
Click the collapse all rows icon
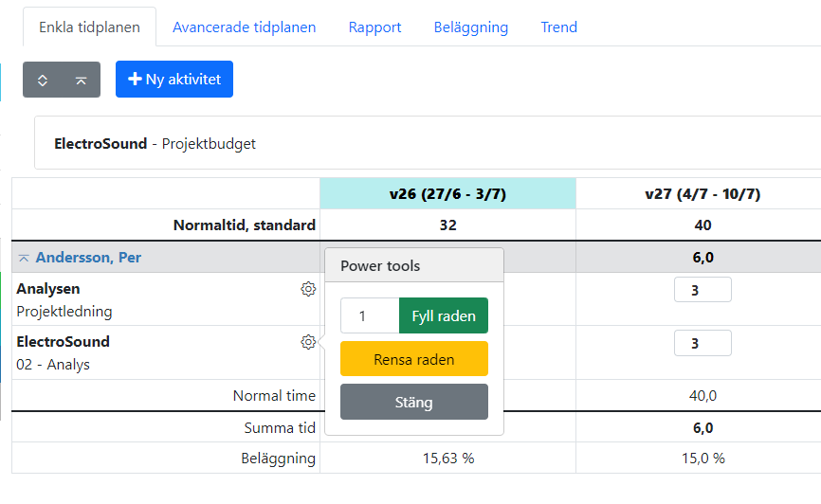click(x=81, y=81)
